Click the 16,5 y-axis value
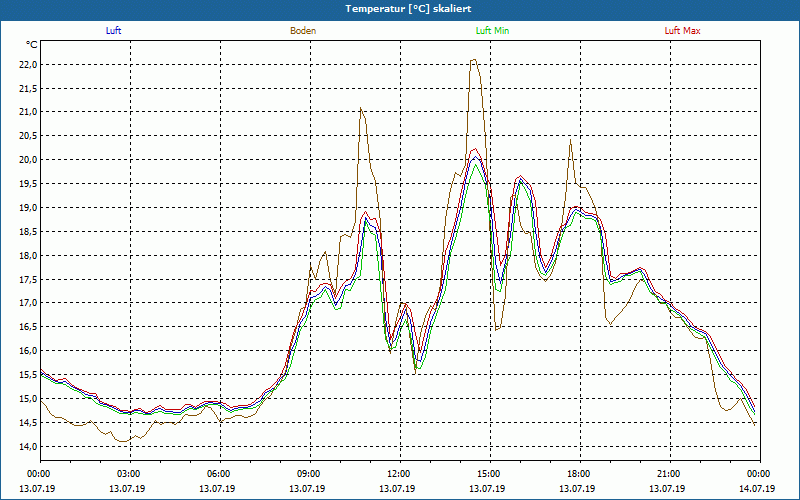The height and width of the screenshot is (500, 800). point(28,327)
